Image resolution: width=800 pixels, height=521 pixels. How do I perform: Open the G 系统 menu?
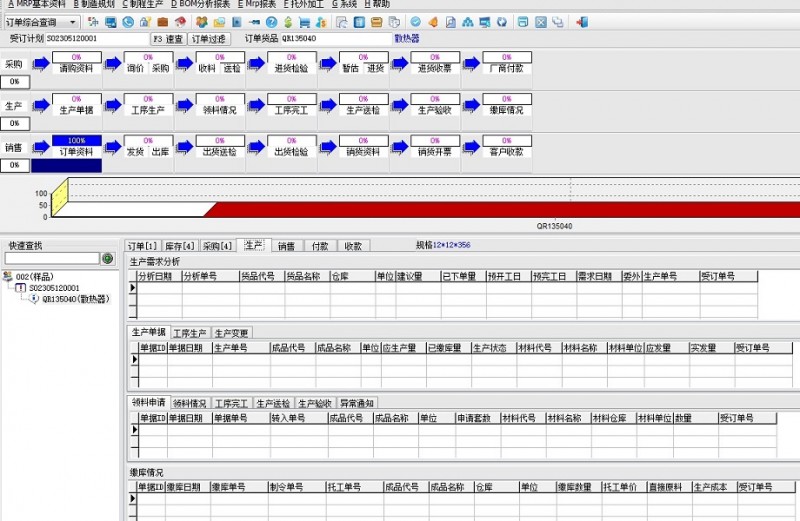pos(344,4)
